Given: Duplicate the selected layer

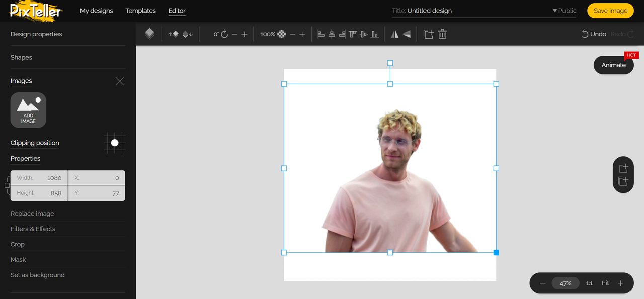Looking at the screenshot, I should (x=428, y=34).
